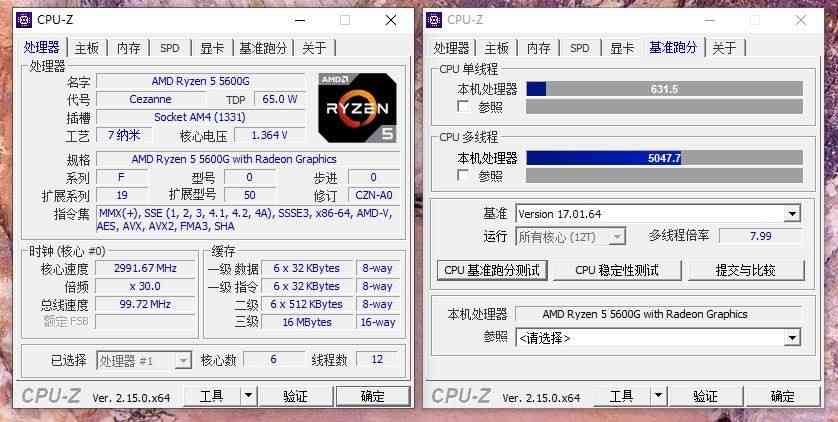Select 处理器 tab in left window
Image resolution: width=838 pixels, height=422 pixels.
[42, 47]
